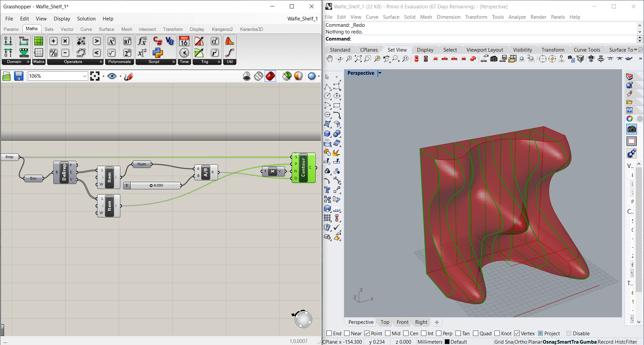This screenshot has width=644, height=345.
Task: Click the Contour component on canvas
Action: pyautogui.click(x=303, y=168)
